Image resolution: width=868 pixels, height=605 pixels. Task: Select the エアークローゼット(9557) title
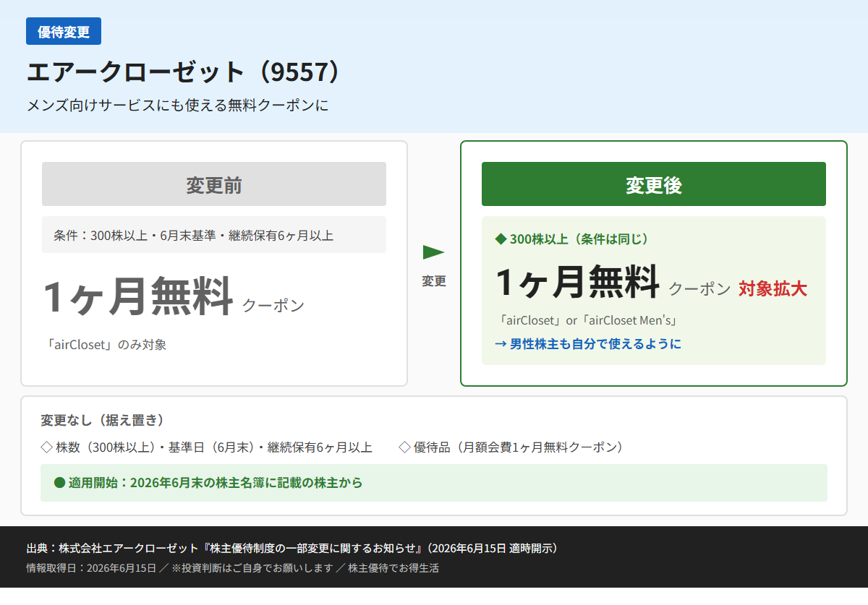pyautogui.click(x=183, y=72)
